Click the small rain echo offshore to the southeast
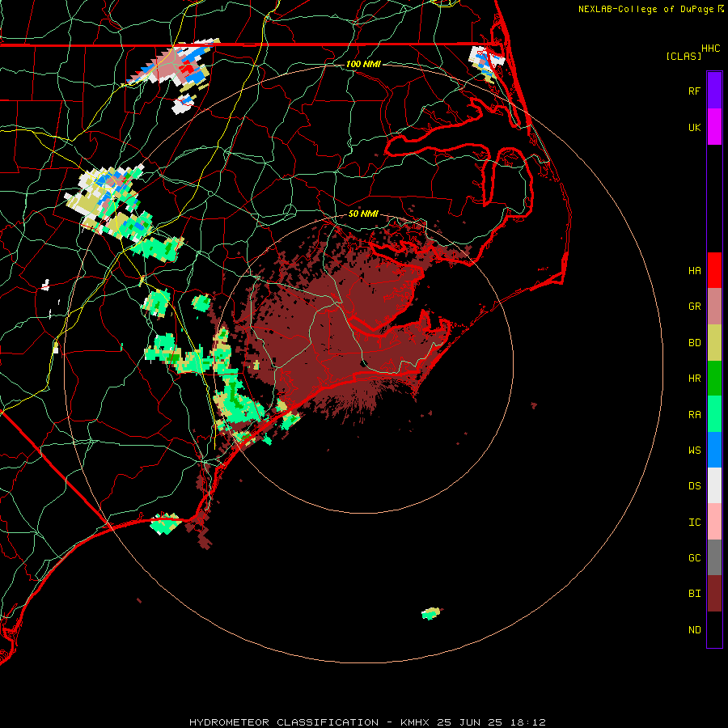The image size is (728, 728). click(x=431, y=613)
